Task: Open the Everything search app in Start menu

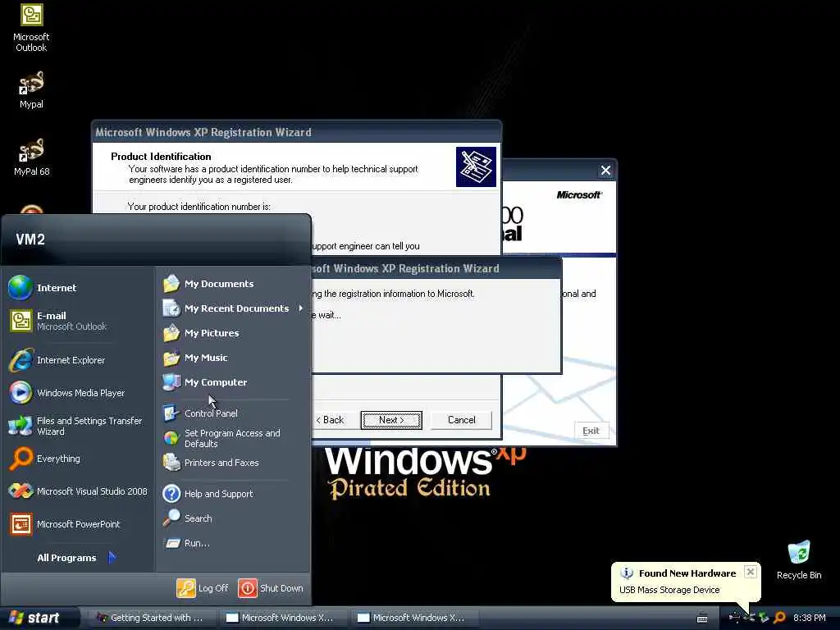Action: pos(45,459)
